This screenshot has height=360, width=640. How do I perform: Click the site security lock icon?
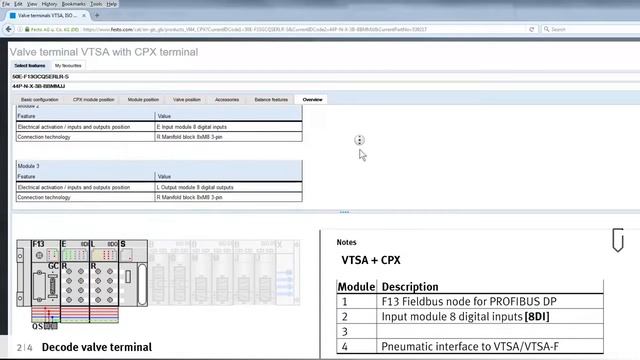[x=27, y=29]
